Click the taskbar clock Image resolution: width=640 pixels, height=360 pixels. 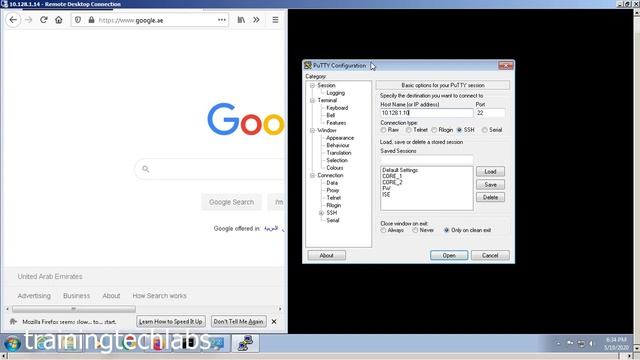(616, 344)
